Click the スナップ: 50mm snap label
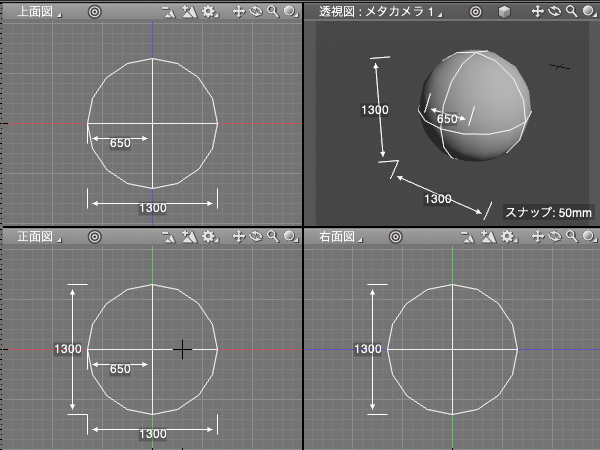Screen dimensions: 600x450 tap(548, 212)
